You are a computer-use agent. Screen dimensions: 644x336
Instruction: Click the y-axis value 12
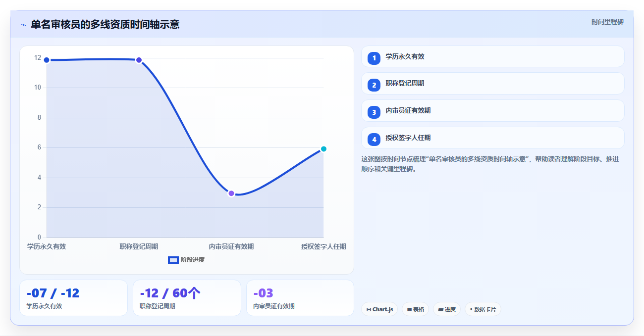(x=38, y=58)
